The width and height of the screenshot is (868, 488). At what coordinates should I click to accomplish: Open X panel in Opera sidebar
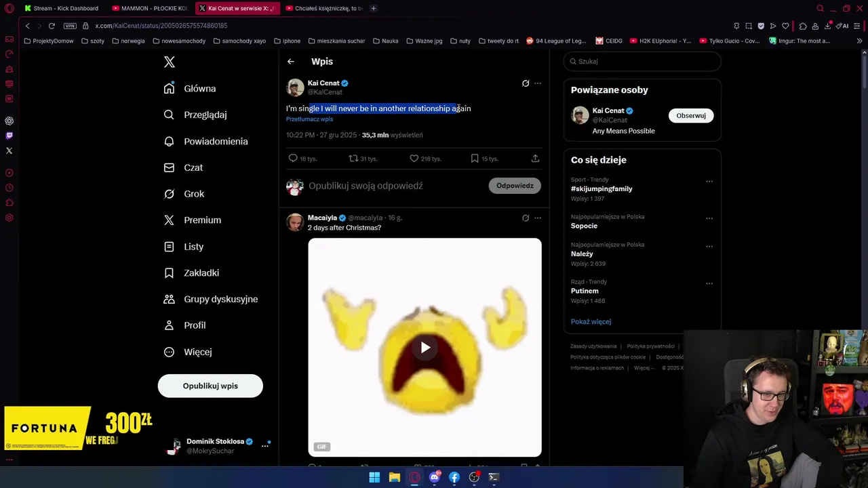pyautogui.click(x=9, y=150)
